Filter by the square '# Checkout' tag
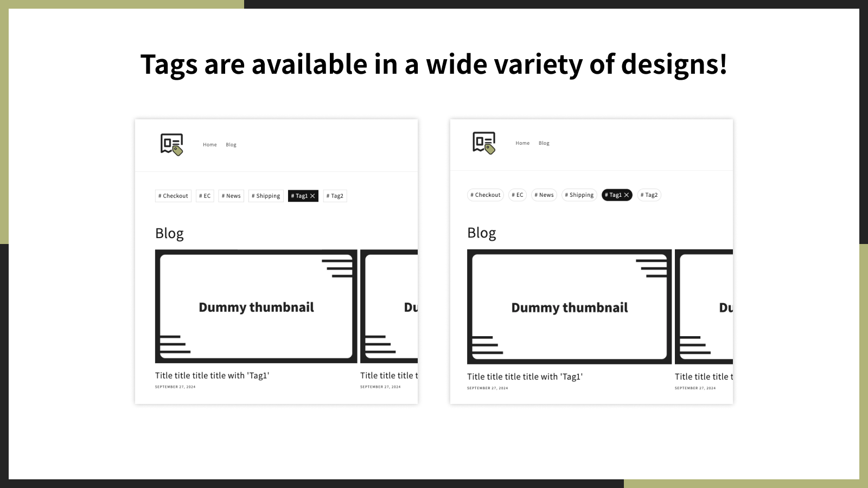The width and height of the screenshot is (868, 488). pyautogui.click(x=173, y=196)
